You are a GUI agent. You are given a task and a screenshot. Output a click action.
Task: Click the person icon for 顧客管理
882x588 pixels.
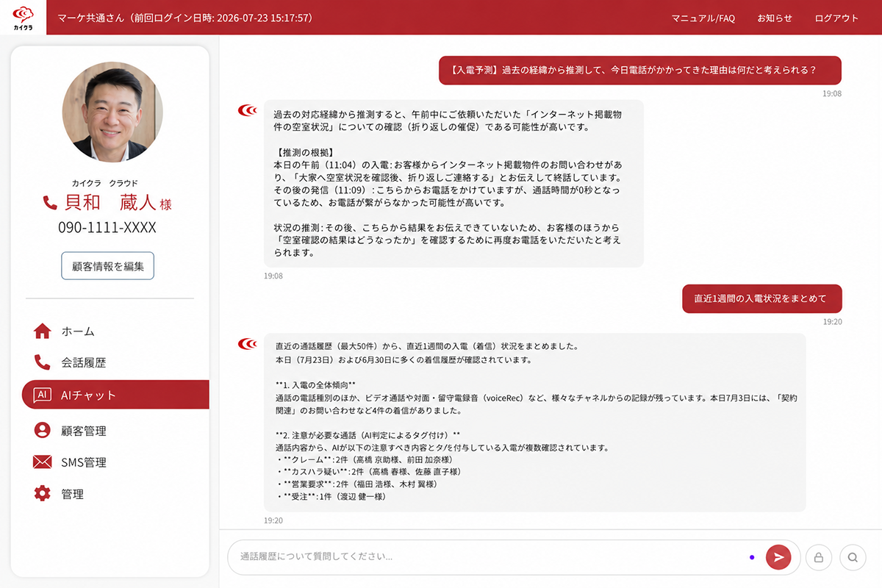[43, 431]
